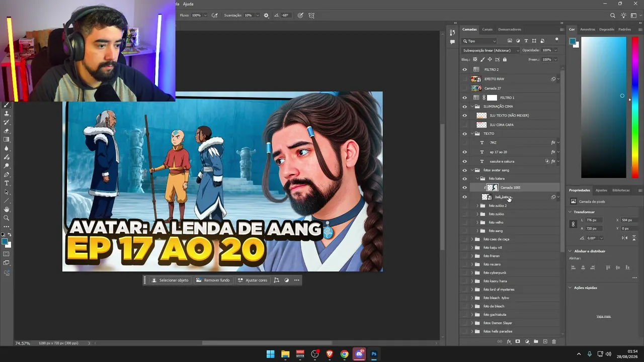644x362 pixels.
Task: Collapse the Transformar section
Action: pyautogui.click(x=570, y=212)
